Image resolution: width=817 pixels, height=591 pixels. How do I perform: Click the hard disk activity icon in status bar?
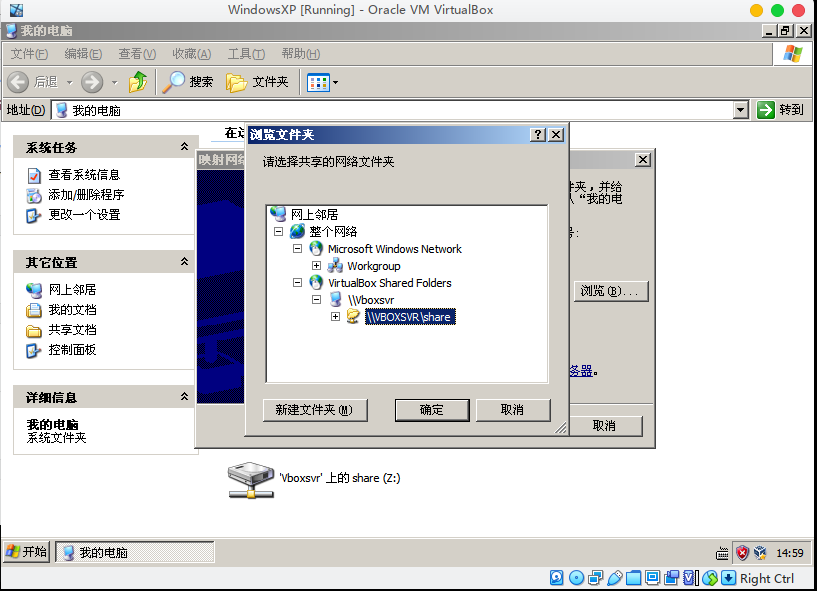[x=556, y=578]
